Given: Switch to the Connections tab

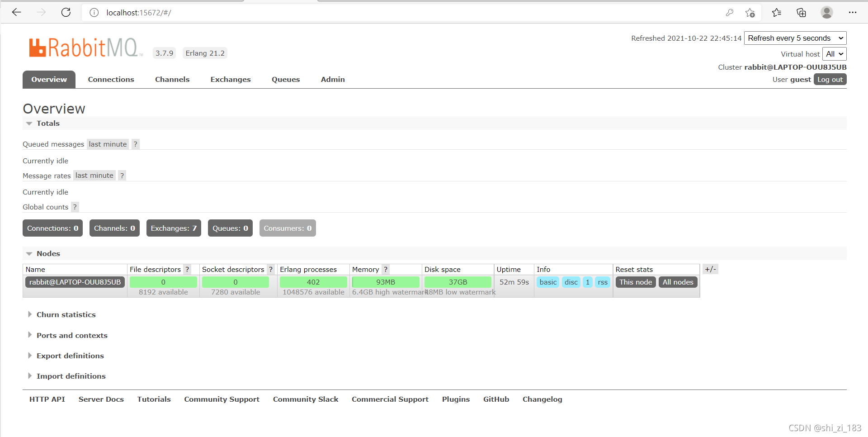Looking at the screenshot, I should pos(111,79).
